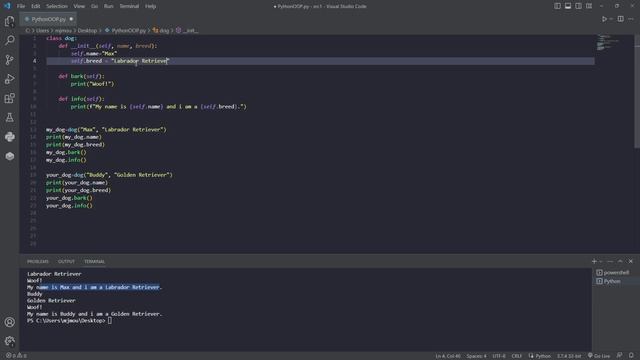Open the Manage gear icon
The height and width of the screenshot is (360, 640).
pyautogui.click(x=9, y=341)
